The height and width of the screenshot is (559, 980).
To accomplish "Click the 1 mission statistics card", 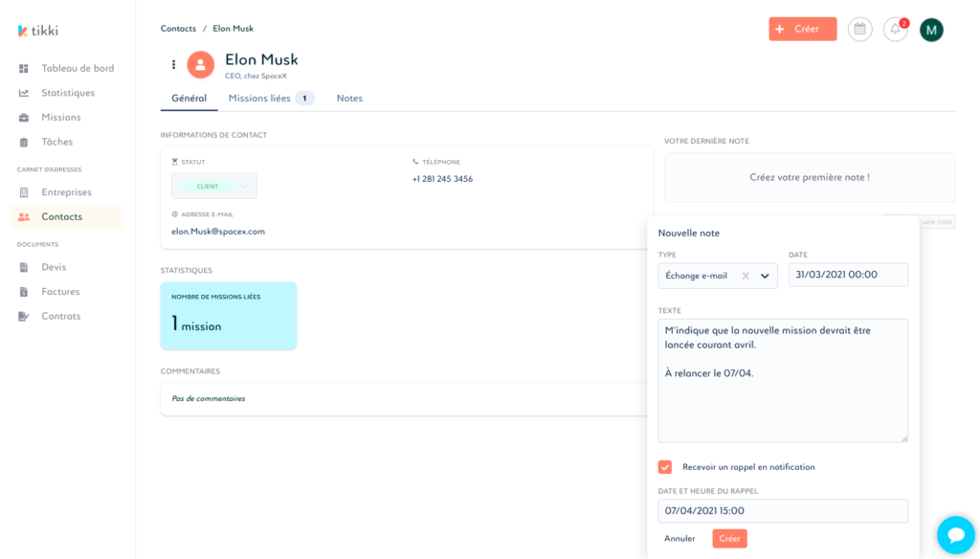I will (x=229, y=316).
